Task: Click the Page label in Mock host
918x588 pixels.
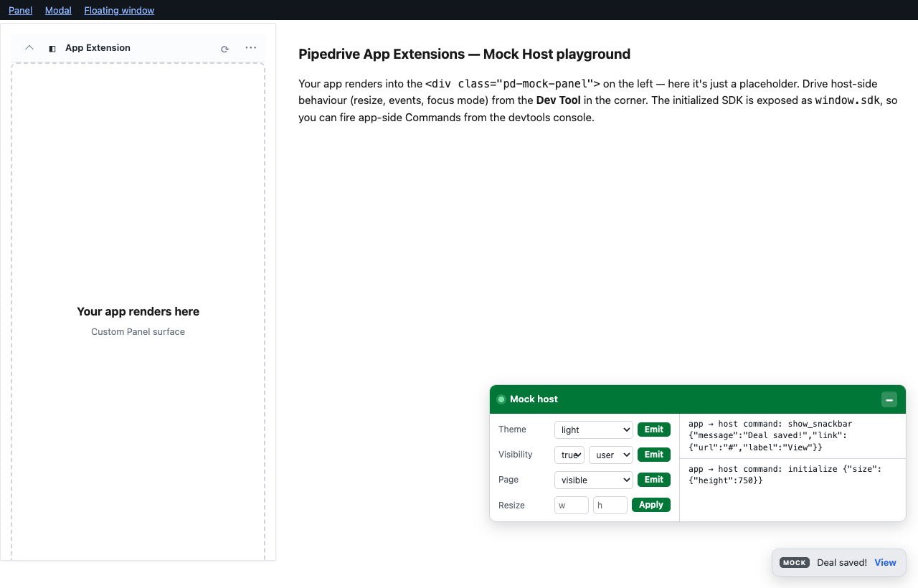Action: click(508, 480)
